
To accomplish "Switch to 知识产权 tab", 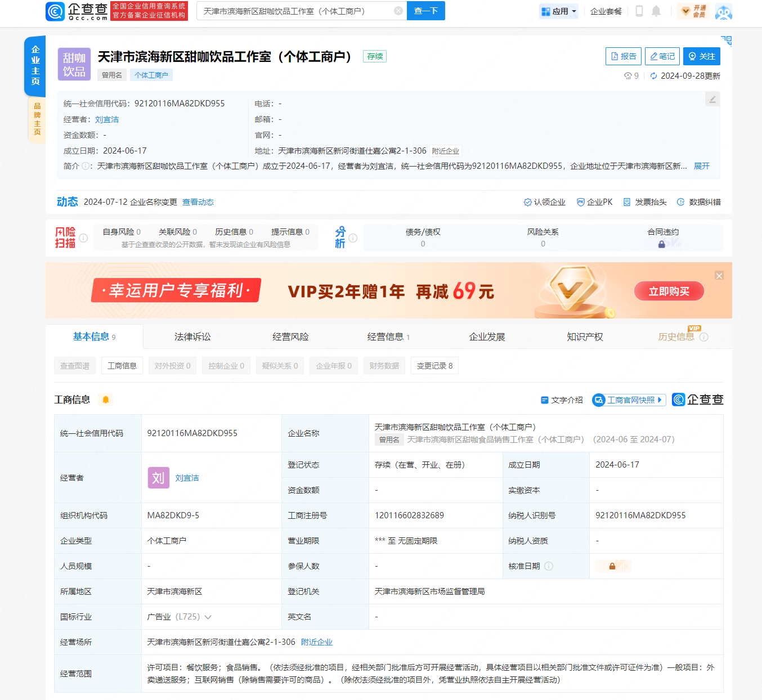I will point(585,337).
